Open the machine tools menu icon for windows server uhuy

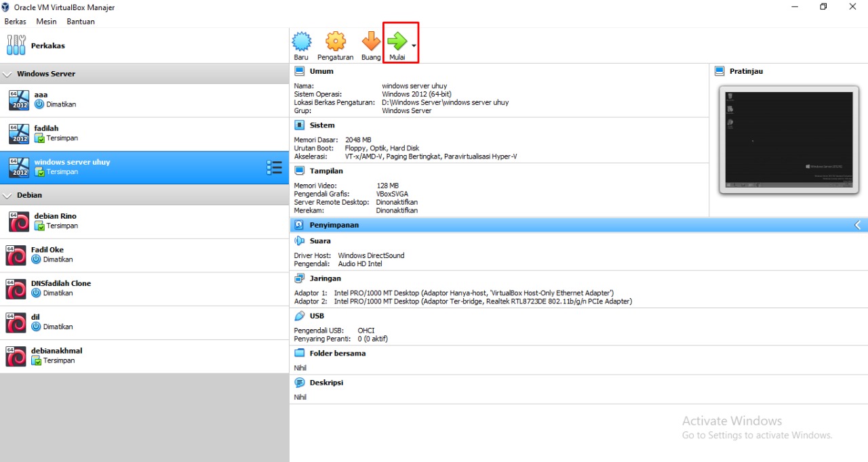point(274,167)
